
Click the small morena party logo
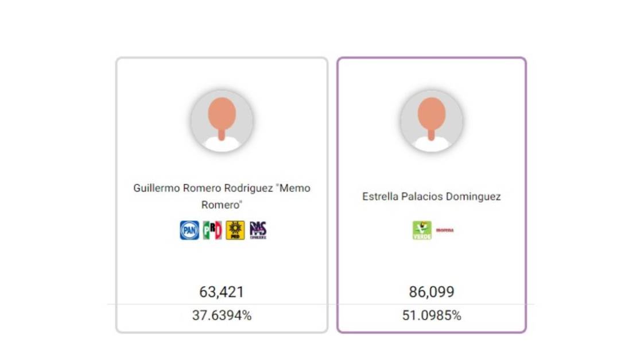pyautogui.click(x=445, y=230)
